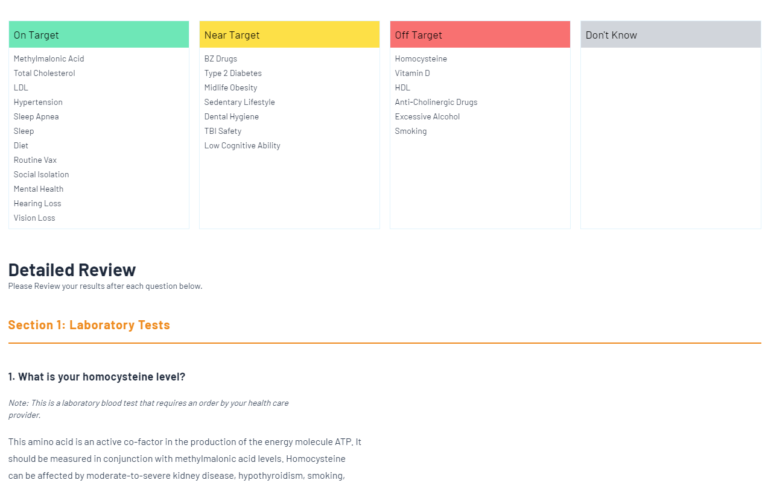Select Dental Hygiene item

[231, 117]
